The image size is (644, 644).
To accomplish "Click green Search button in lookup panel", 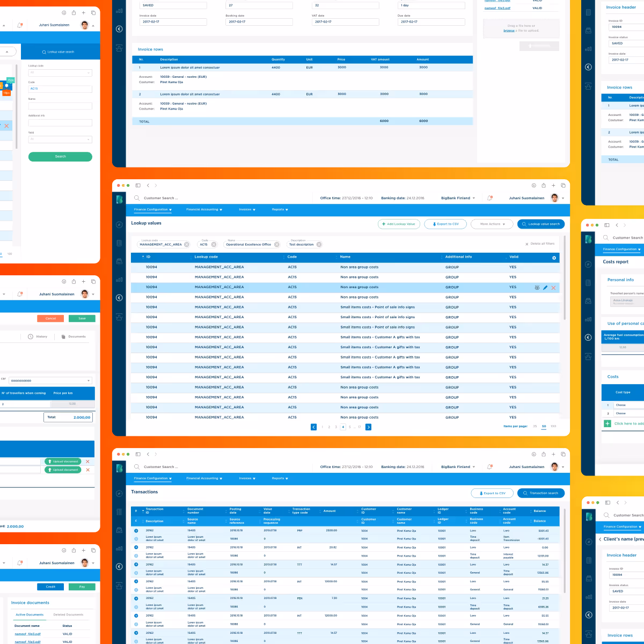I will click(60, 157).
